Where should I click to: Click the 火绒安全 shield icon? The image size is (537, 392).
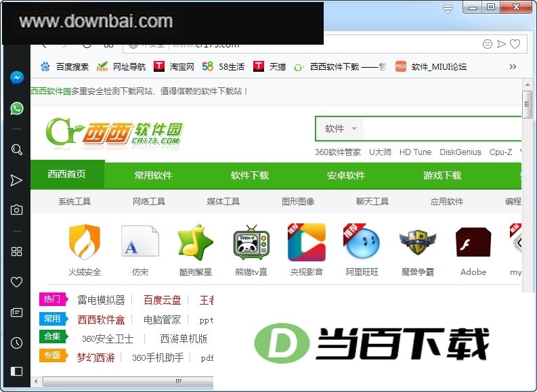click(x=85, y=242)
